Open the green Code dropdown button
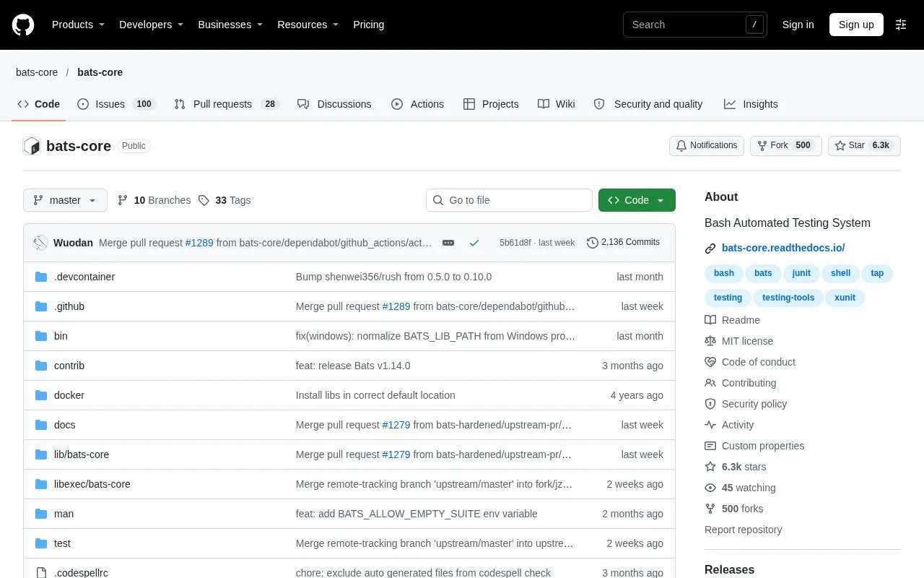This screenshot has height=578, width=924. (x=637, y=200)
